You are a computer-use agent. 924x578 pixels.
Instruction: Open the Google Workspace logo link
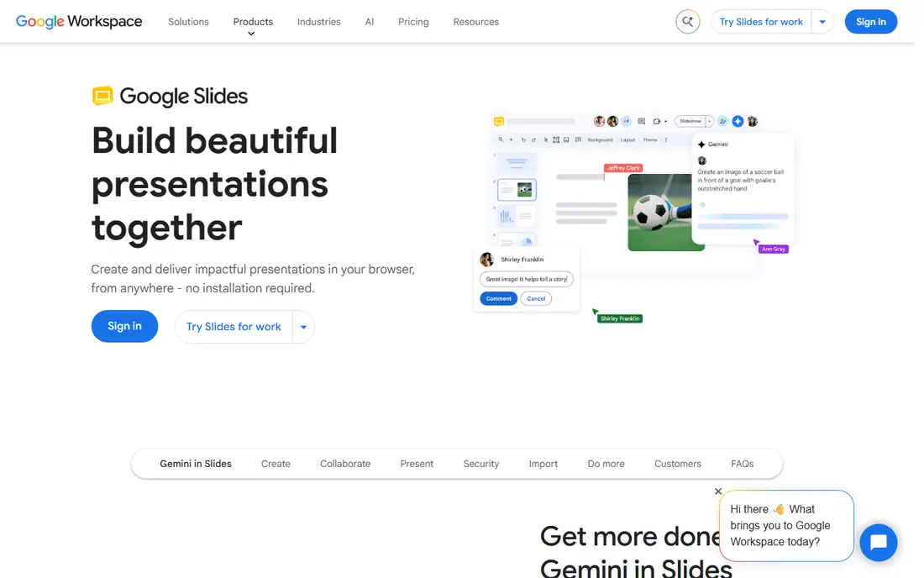click(x=79, y=22)
